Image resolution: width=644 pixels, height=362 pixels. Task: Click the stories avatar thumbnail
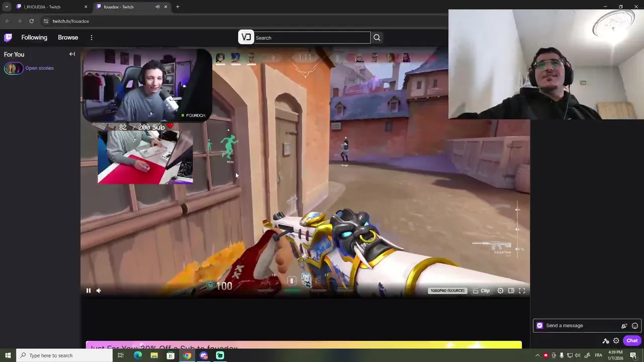(13, 68)
